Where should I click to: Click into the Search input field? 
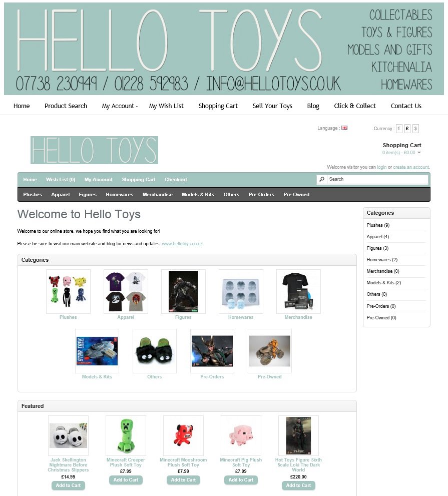(x=377, y=179)
